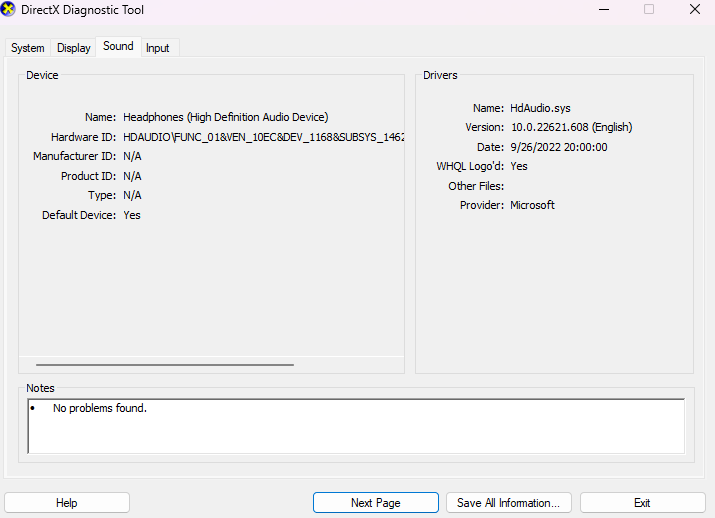Screen dimensions: 715x518
Task: Select driver version 10.0.22621.608 (English)
Action: [571, 127]
